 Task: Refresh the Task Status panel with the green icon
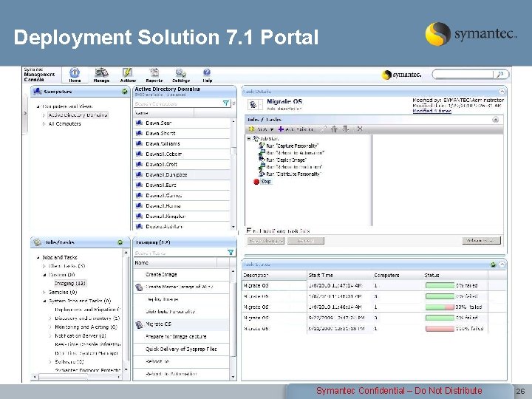point(494,265)
